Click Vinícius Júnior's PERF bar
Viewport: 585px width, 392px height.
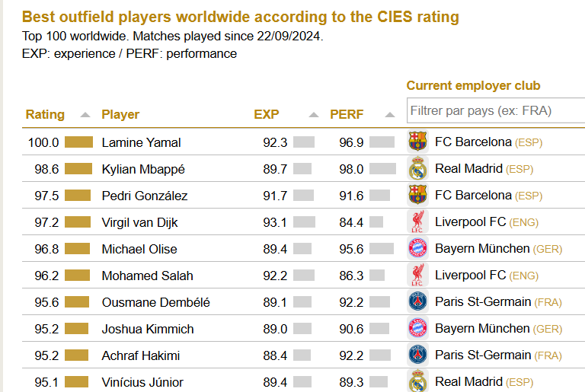(381, 382)
